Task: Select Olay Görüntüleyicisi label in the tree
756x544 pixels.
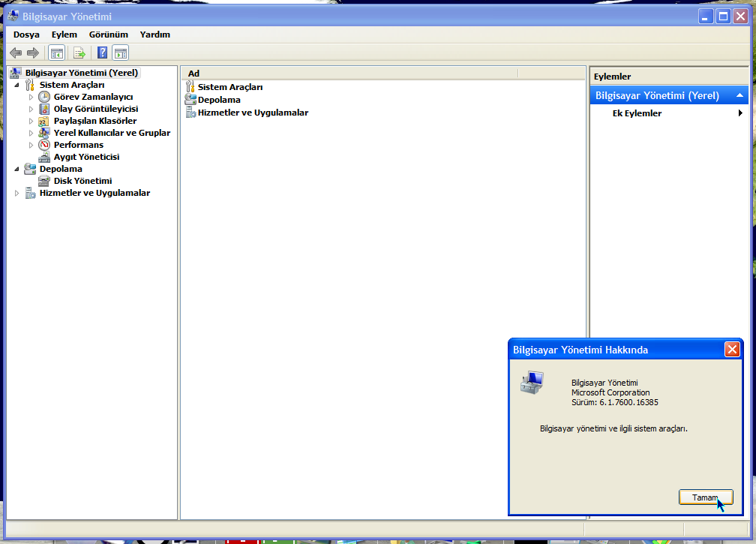Action: 96,109
